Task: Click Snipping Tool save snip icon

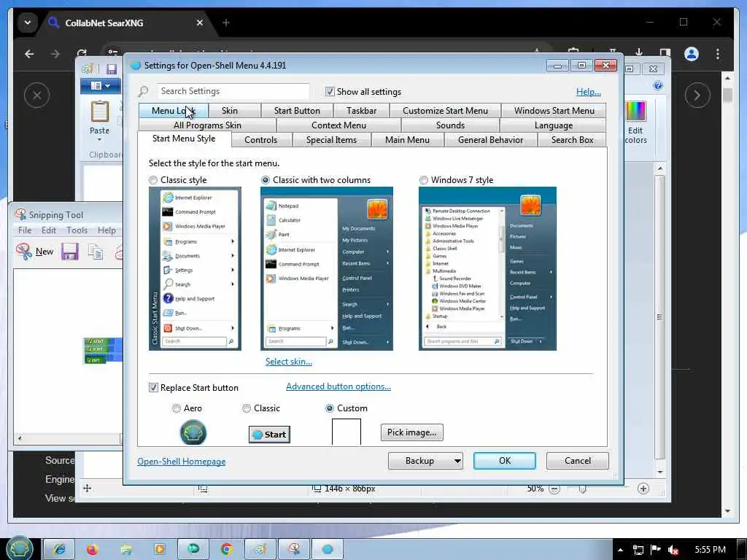Action: click(69, 252)
